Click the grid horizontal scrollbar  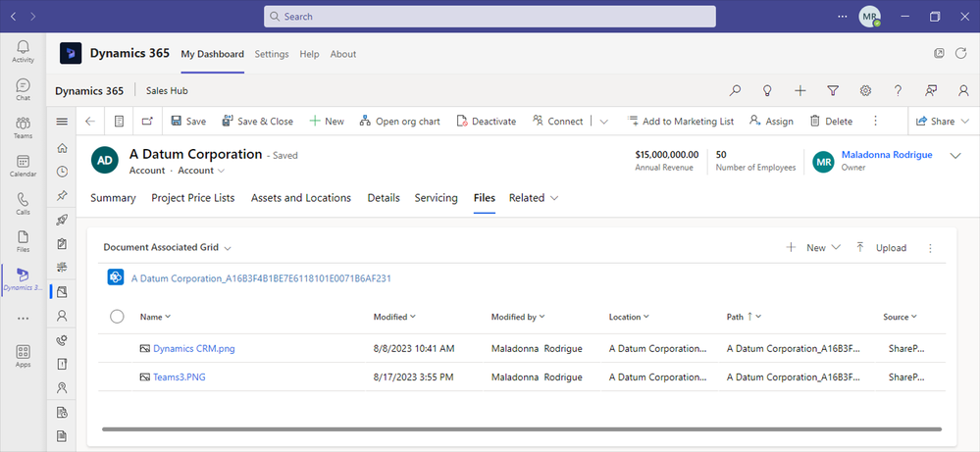(522, 428)
